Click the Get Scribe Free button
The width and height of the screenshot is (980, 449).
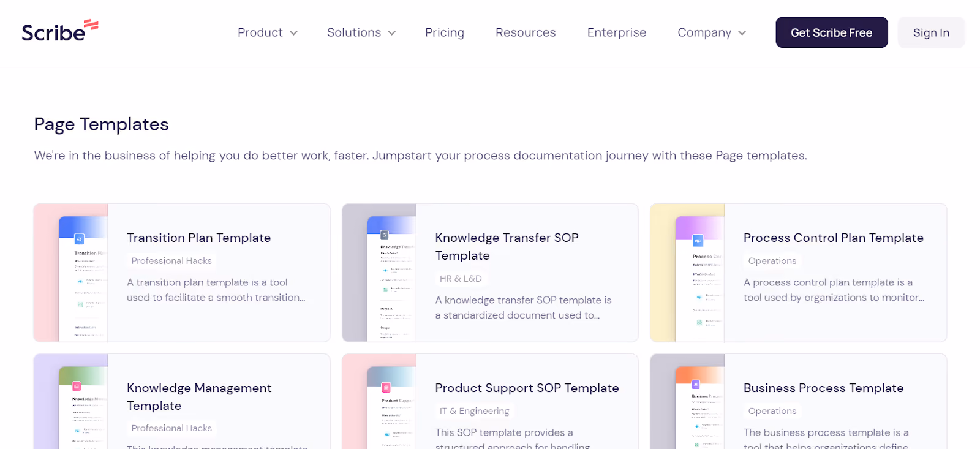(832, 32)
